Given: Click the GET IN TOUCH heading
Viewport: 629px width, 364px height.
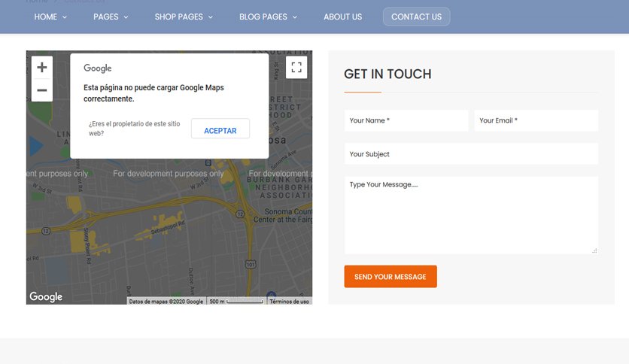Looking at the screenshot, I should [x=387, y=74].
